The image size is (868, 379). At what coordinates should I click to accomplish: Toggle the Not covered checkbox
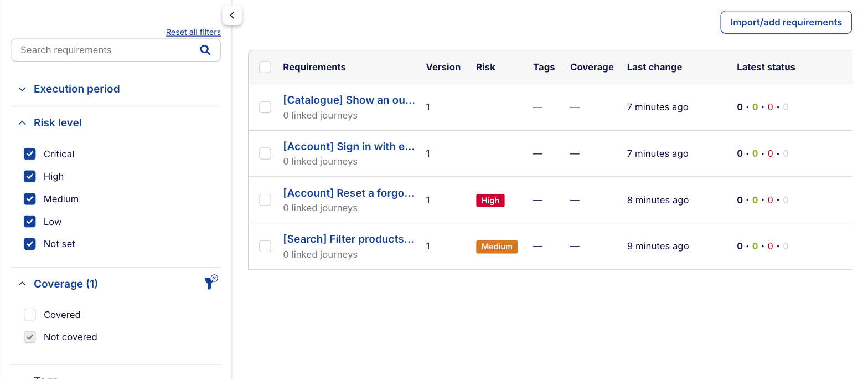[x=30, y=337]
